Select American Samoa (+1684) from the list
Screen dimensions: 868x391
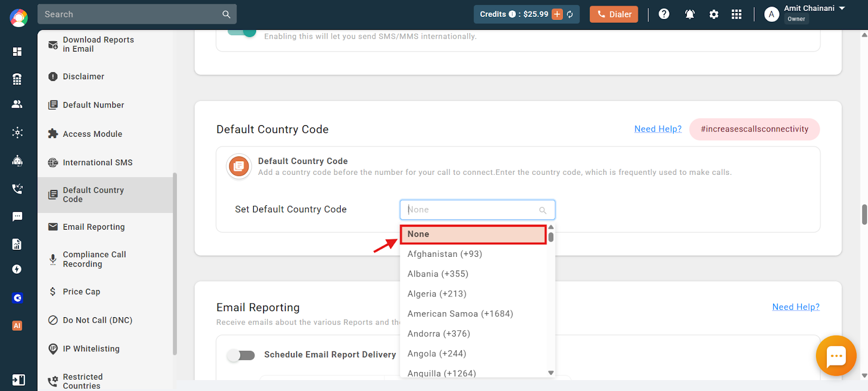tap(473, 314)
